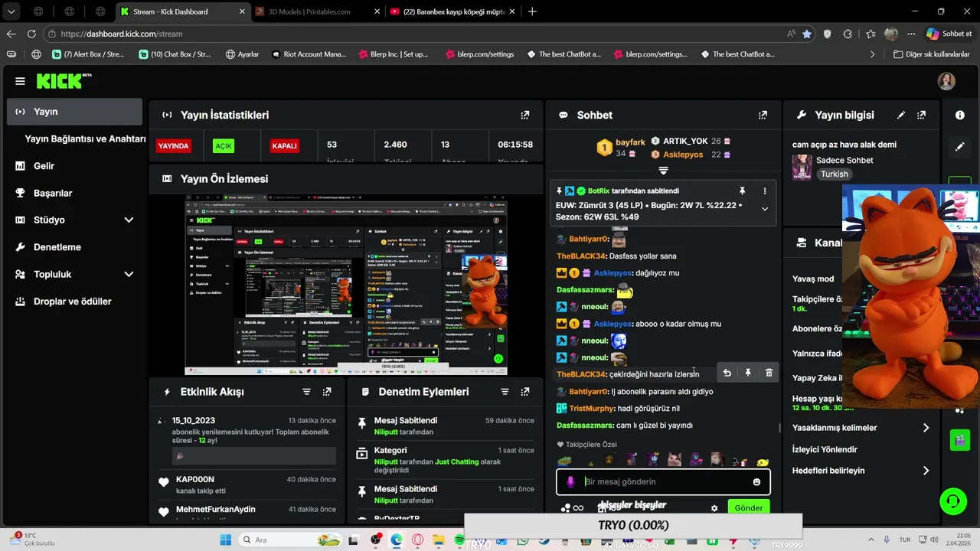Image resolution: width=980 pixels, height=551 pixels.
Task: Click the chat scrollbar
Action: coord(779,429)
